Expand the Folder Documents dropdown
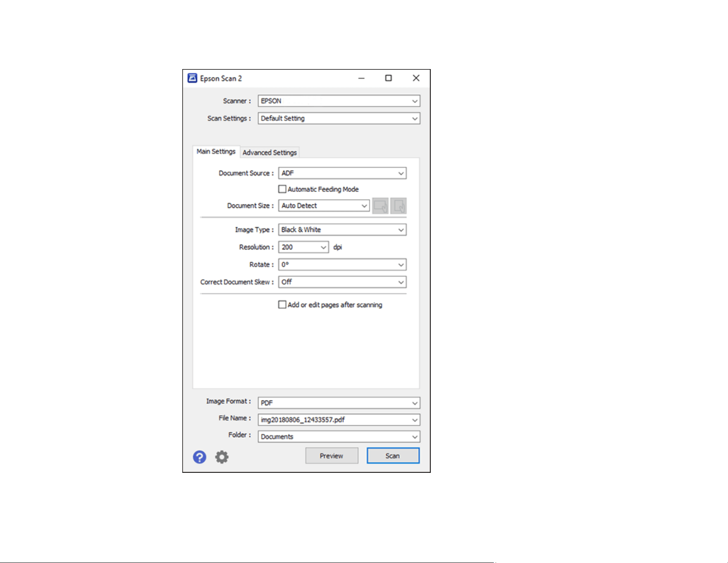This screenshot has height=563, width=728. click(x=339, y=436)
